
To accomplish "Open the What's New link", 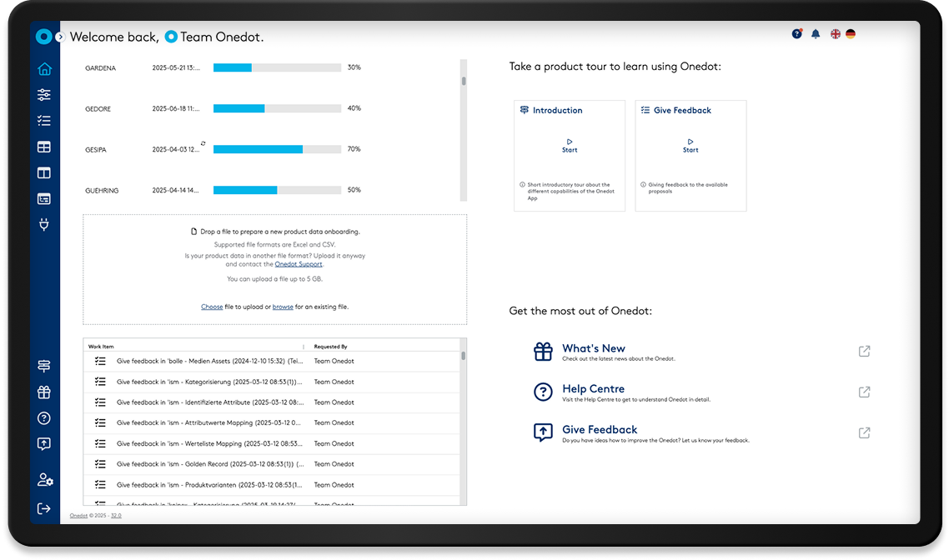I will click(x=593, y=348).
